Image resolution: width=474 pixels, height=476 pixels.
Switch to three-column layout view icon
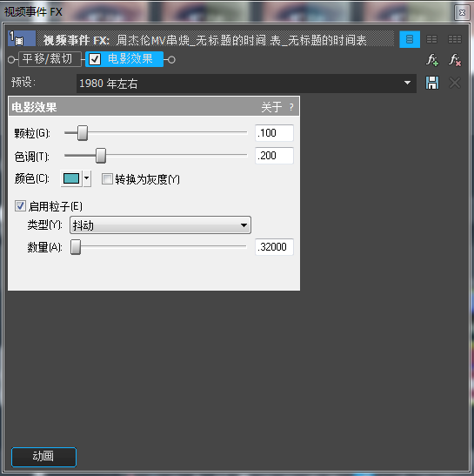coord(455,39)
